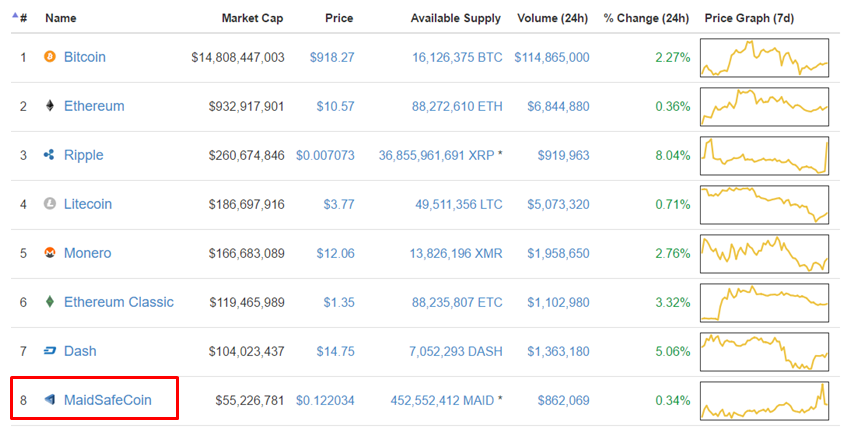
Task: Sort table by Market Cap header
Action: (252, 18)
